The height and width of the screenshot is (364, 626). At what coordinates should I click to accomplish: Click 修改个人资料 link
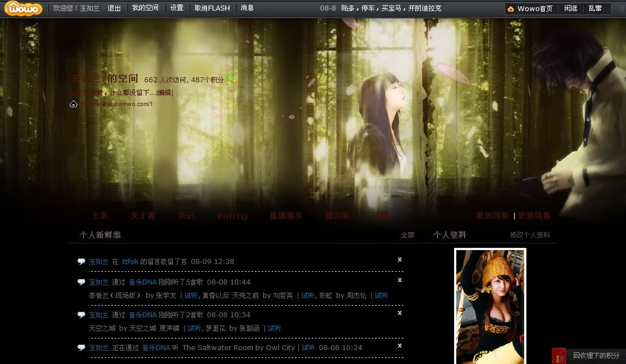(x=530, y=235)
